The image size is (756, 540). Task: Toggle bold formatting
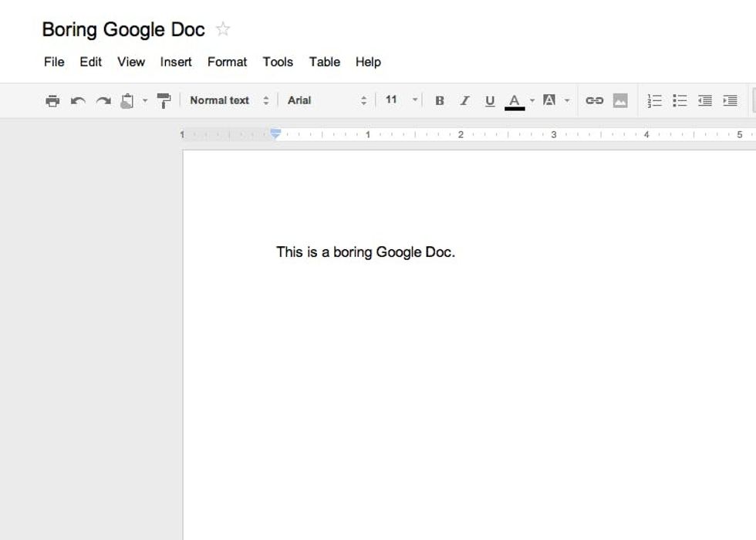click(x=440, y=101)
